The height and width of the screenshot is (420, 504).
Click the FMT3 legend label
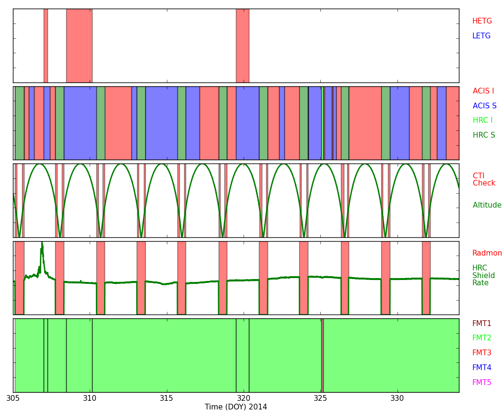point(481,353)
